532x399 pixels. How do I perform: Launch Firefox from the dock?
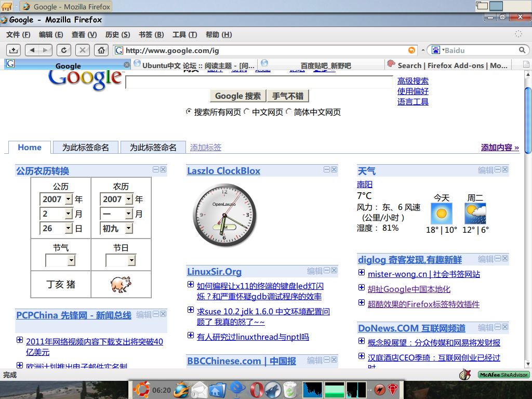181,390
